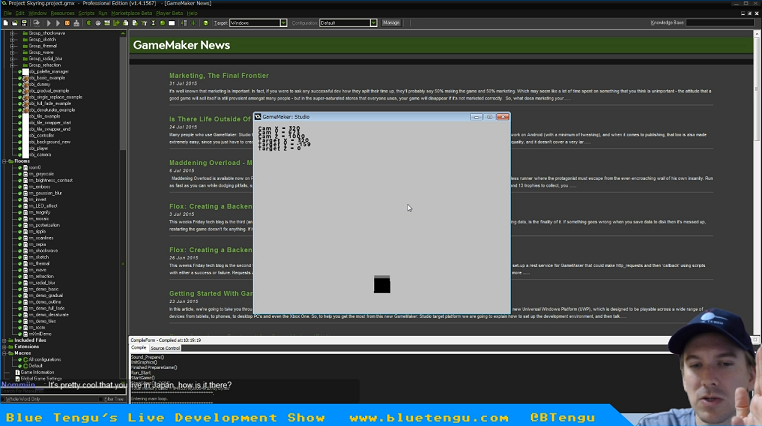Collapse the Rooms folder
Screen dimensions: 762x426
4,161
